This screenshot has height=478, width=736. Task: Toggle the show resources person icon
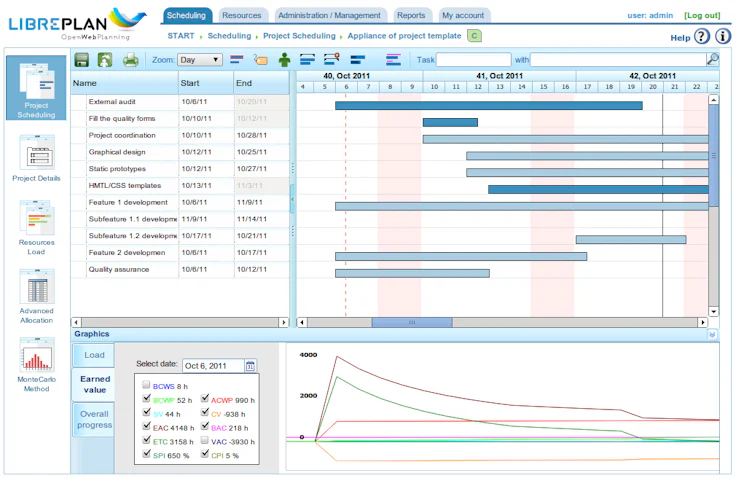click(x=284, y=60)
